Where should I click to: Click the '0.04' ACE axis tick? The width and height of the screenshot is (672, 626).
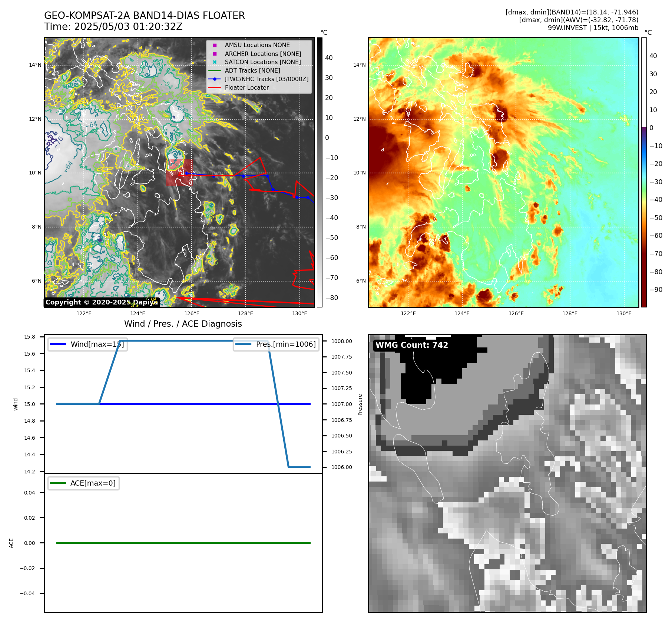30,493
